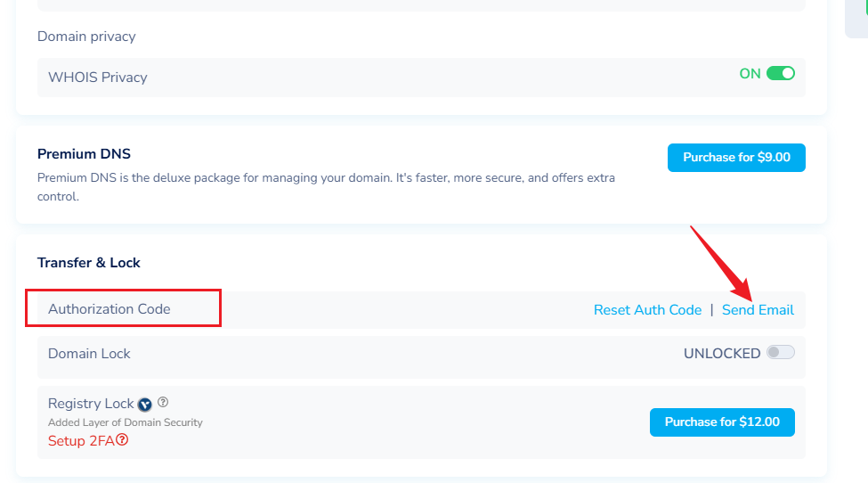Click the UNLOCKED status text

click(x=721, y=354)
